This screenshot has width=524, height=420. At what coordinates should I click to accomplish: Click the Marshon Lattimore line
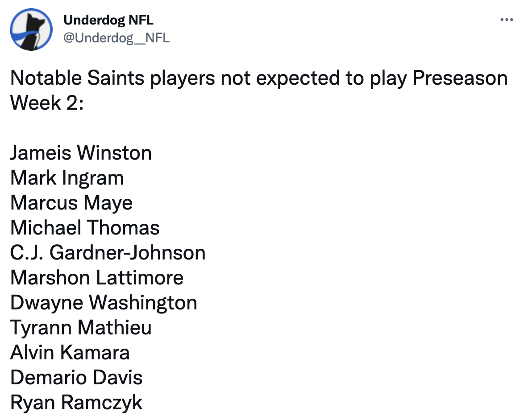coord(97,278)
